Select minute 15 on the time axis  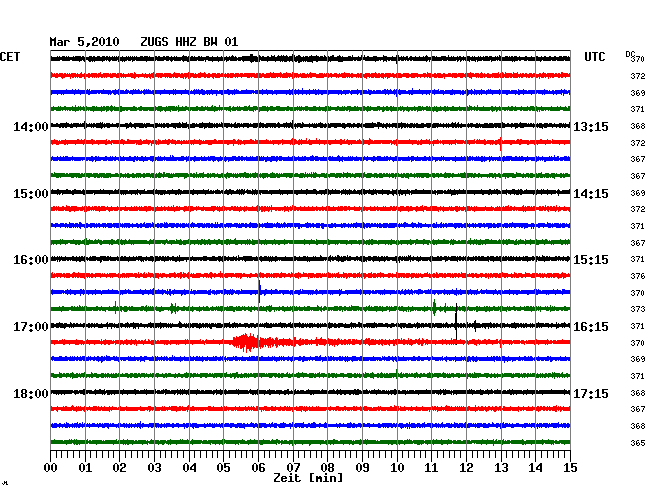[x=570, y=467]
